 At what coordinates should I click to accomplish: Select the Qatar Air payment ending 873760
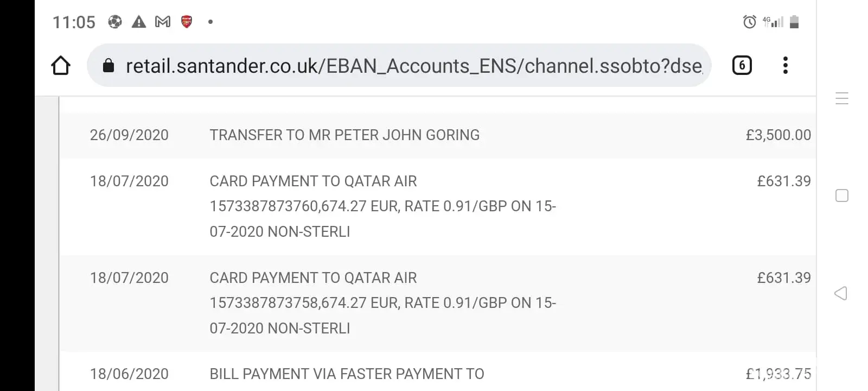(x=382, y=206)
